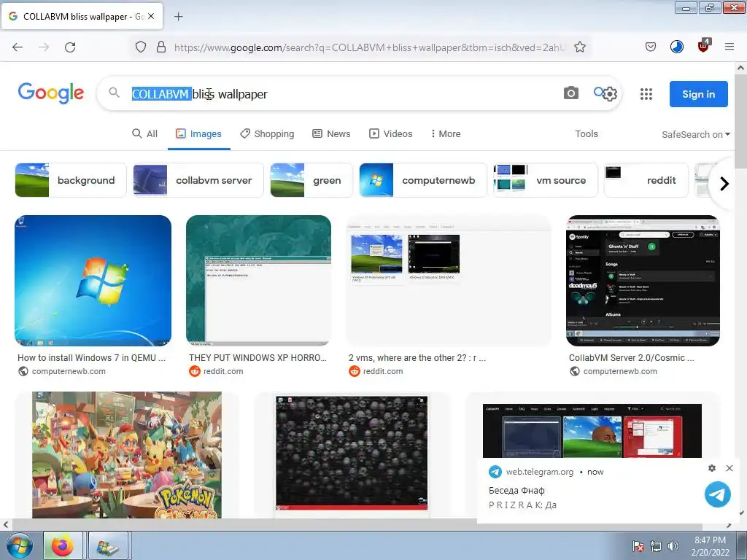Open quick settings gear icon
The height and width of the screenshot is (560, 747).
(x=611, y=94)
